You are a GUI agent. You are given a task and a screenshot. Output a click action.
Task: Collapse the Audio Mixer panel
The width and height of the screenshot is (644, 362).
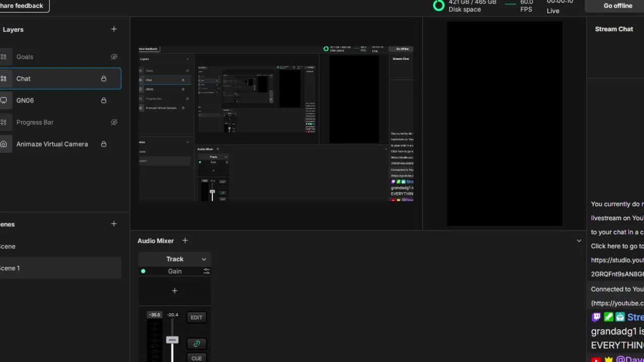[x=579, y=240]
